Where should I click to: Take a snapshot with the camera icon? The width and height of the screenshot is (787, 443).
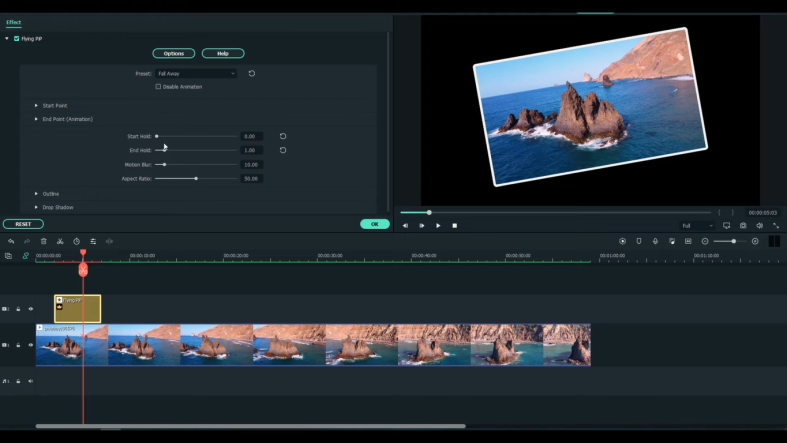tap(743, 225)
